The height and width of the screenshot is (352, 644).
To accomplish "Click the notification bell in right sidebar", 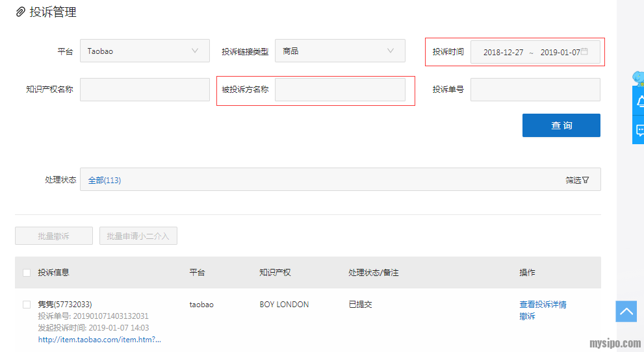I will pyautogui.click(x=639, y=101).
